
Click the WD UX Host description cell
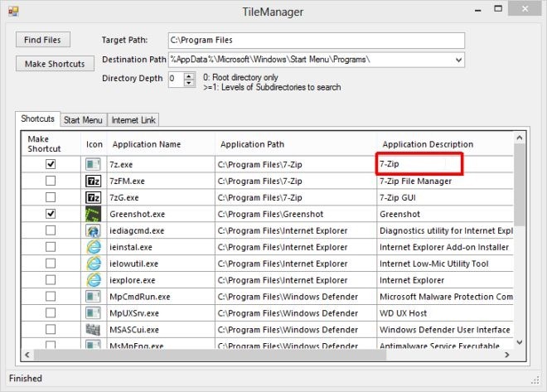pos(445,313)
